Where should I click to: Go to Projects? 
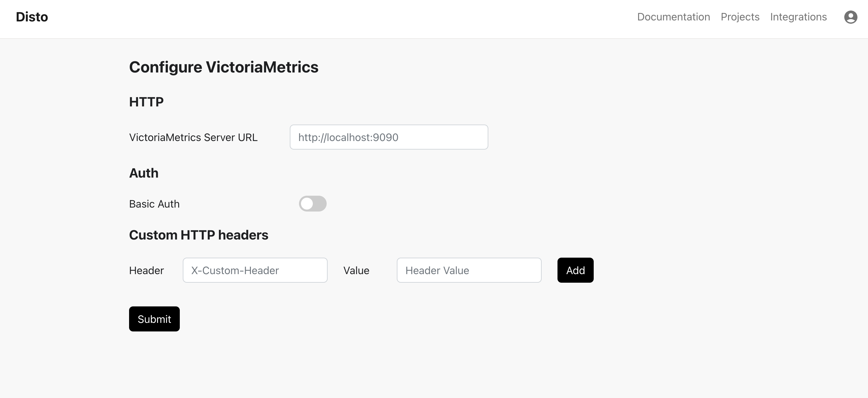[740, 17]
